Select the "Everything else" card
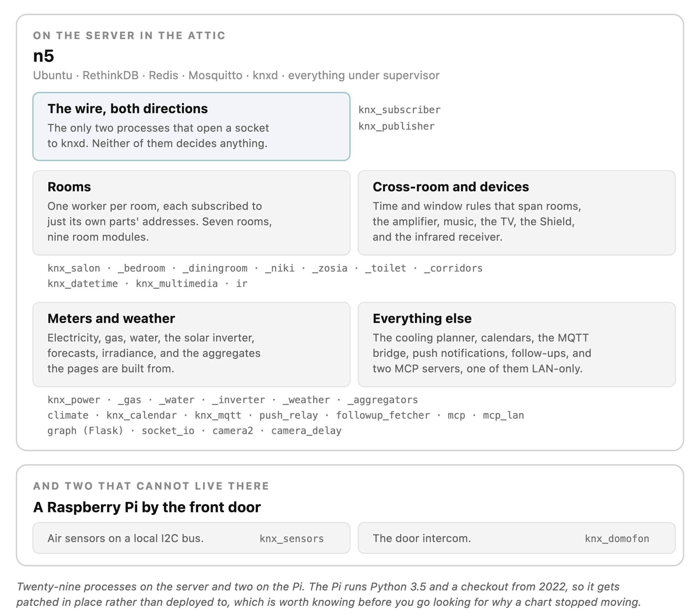 pyautogui.click(x=517, y=345)
